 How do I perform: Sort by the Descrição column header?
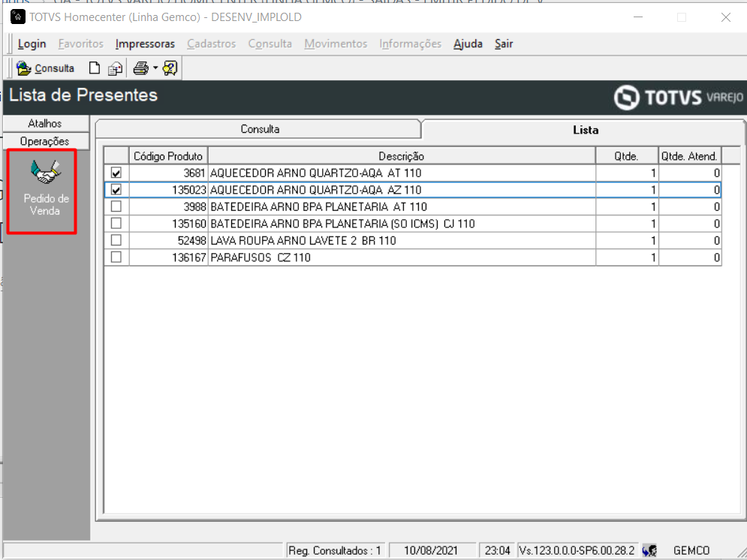[x=402, y=156]
